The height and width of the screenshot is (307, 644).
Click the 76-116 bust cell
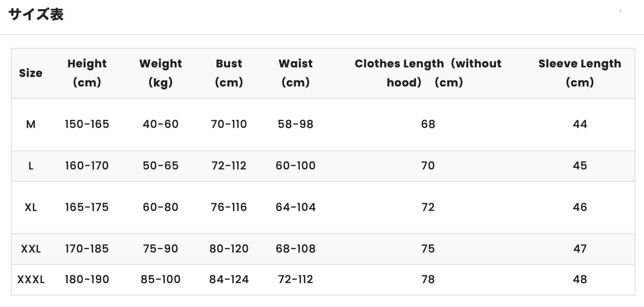pyautogui.click(x=229, y=207)
